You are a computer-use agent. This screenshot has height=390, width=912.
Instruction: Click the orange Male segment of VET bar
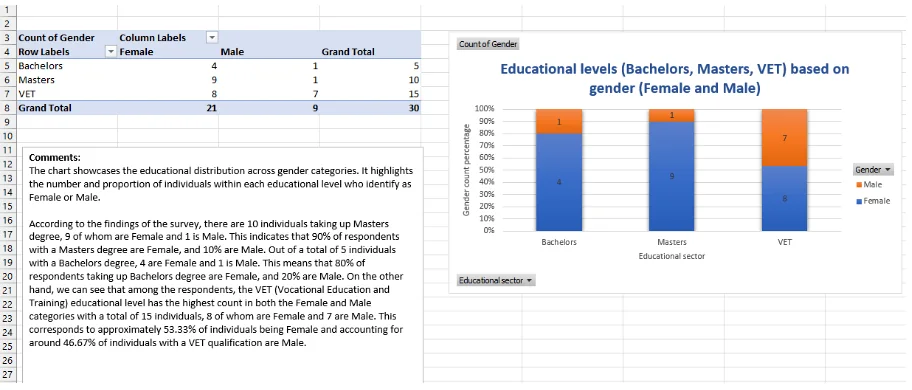785,138
